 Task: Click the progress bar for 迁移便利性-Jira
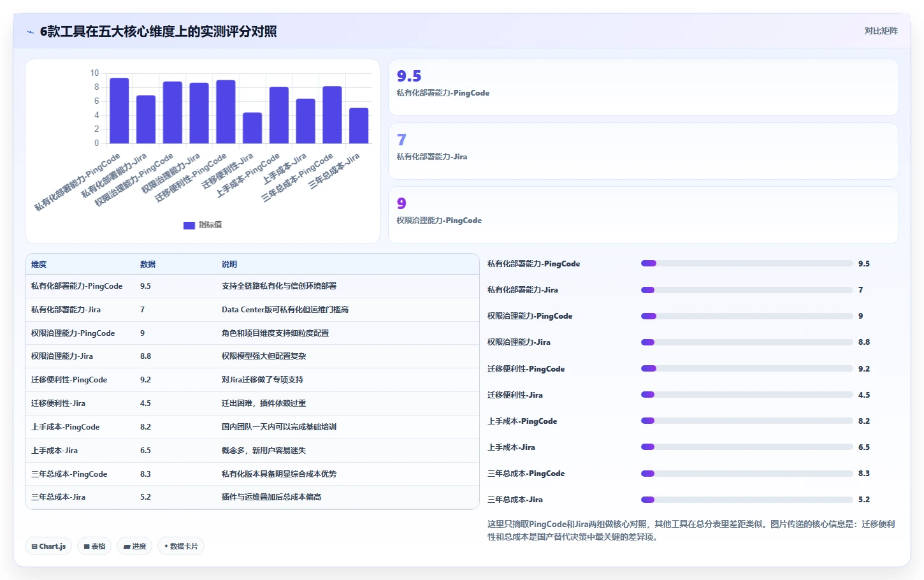pyautogui.click(x=747, y=395)
